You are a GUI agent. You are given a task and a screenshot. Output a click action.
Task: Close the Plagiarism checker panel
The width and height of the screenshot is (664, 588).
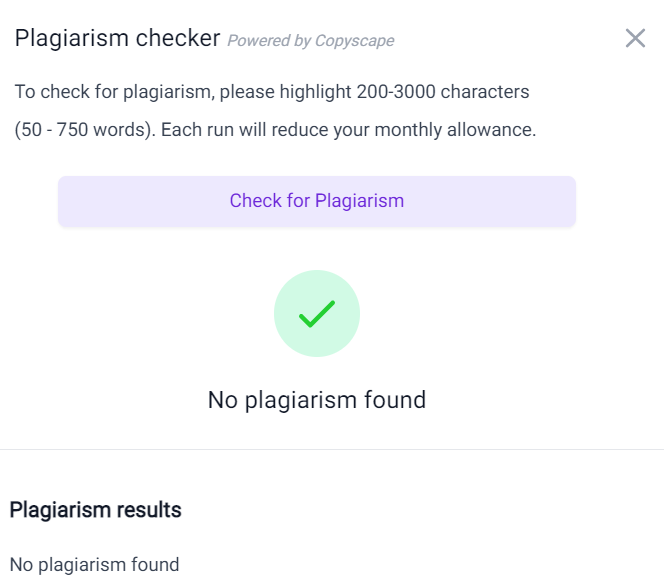coord(635,39)
